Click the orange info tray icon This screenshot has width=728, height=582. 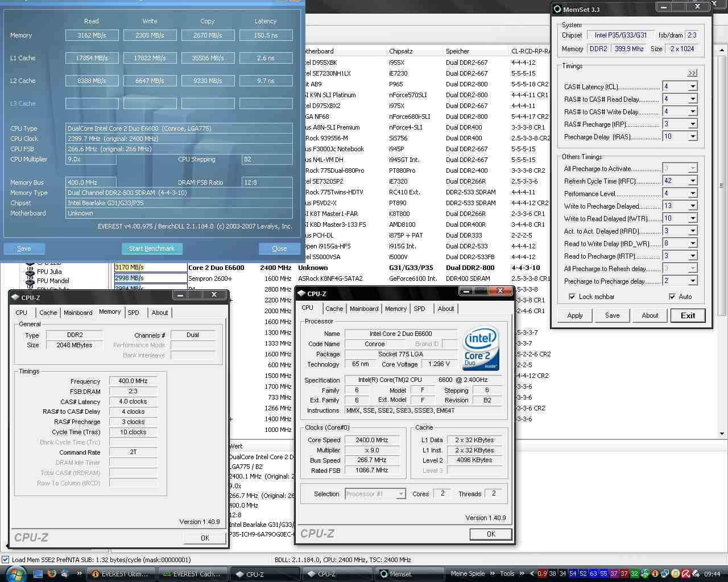pyautogui.click(x=655, y=573)
